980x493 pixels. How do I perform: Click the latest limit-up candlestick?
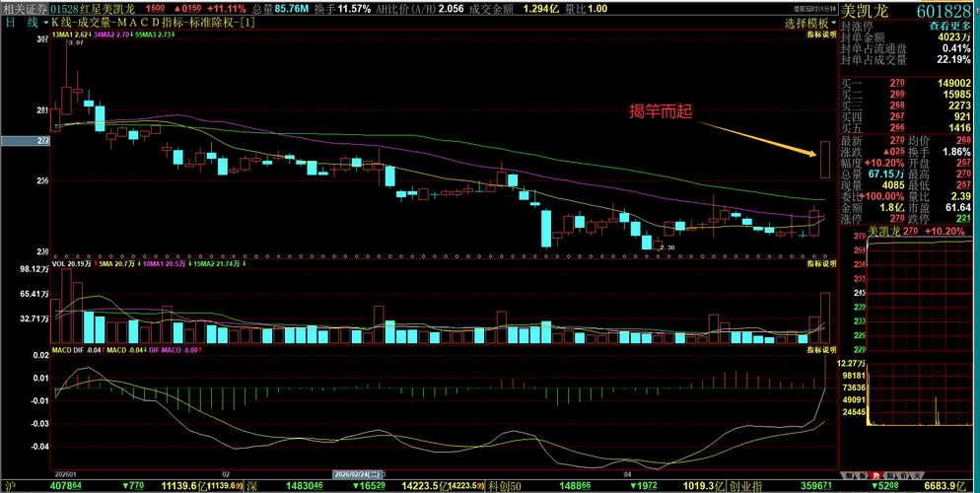825,160
